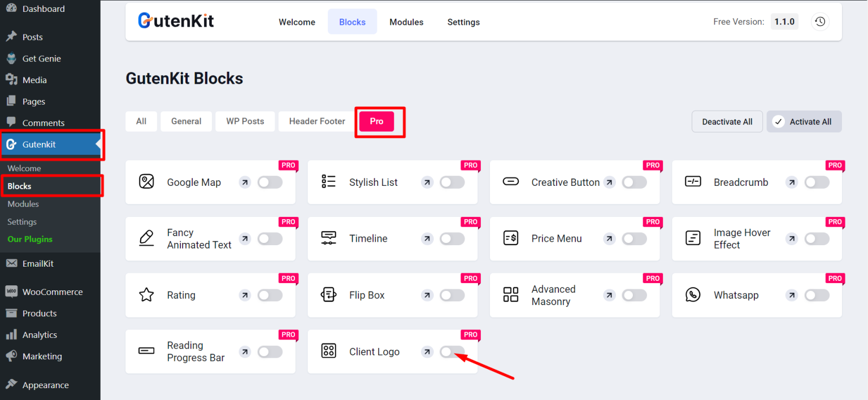Open Timeline block demo arrow icon
Viewport: 868px width, 400px height.
coord(427,239)
